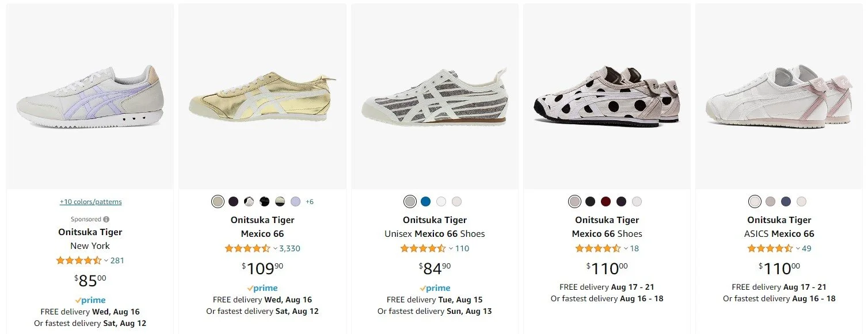Click the prime badge under $109.90

[262, 289]
